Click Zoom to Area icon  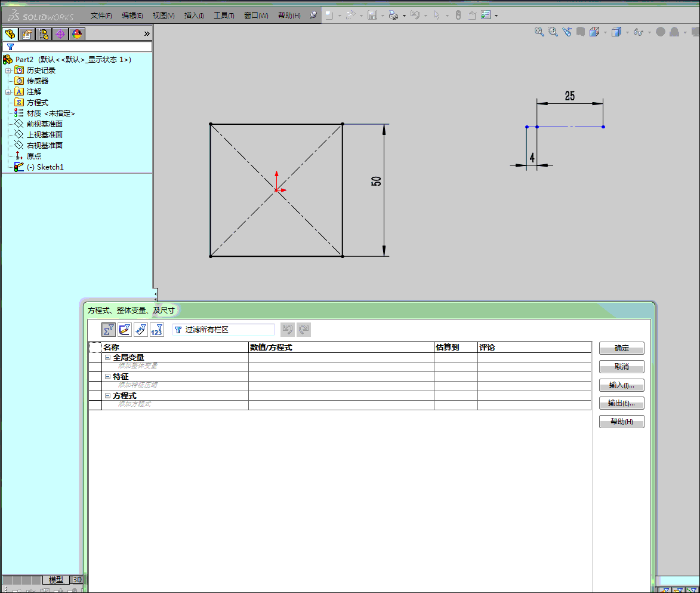[x=553, y=32]
